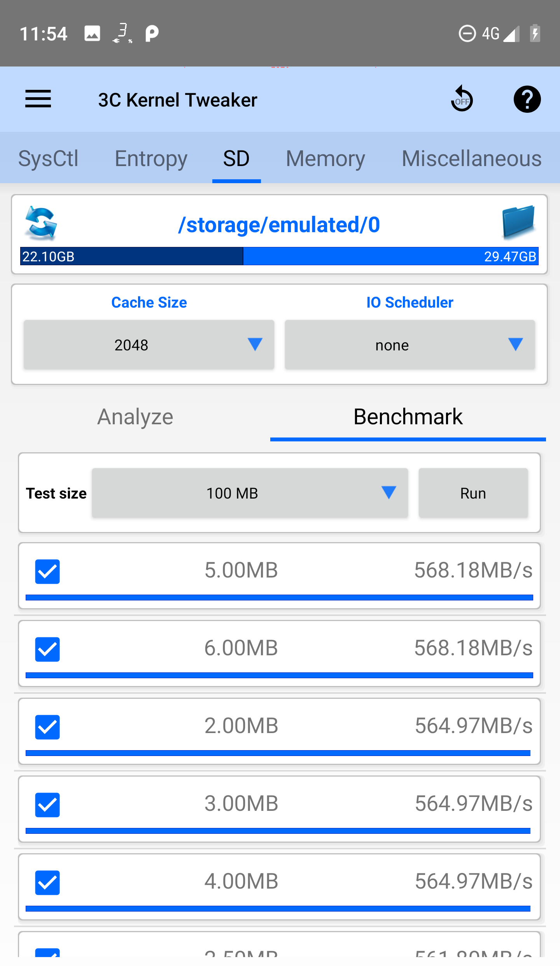
Task: Click the battery charging icon
Action: 535,33
